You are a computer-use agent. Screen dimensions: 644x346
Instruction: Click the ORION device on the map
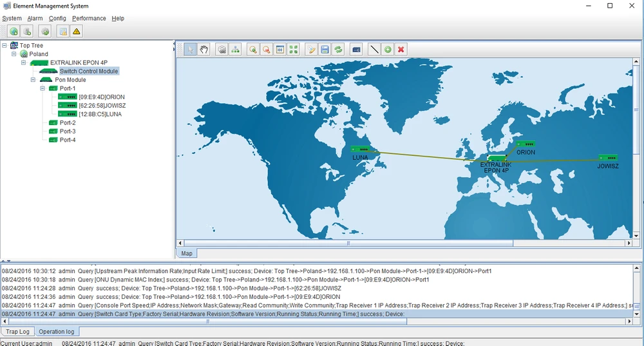[526, 145]
